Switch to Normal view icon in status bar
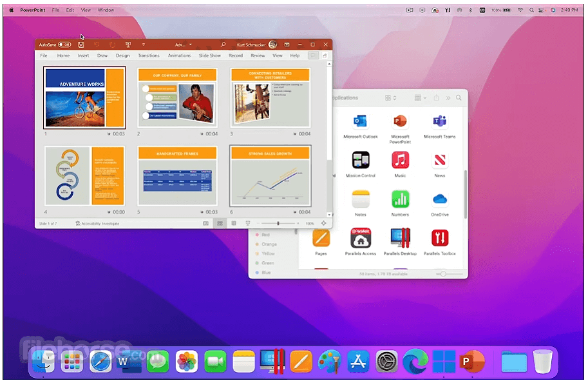The height and width of the screenshot is (383, 588). (x=206, y=223)
